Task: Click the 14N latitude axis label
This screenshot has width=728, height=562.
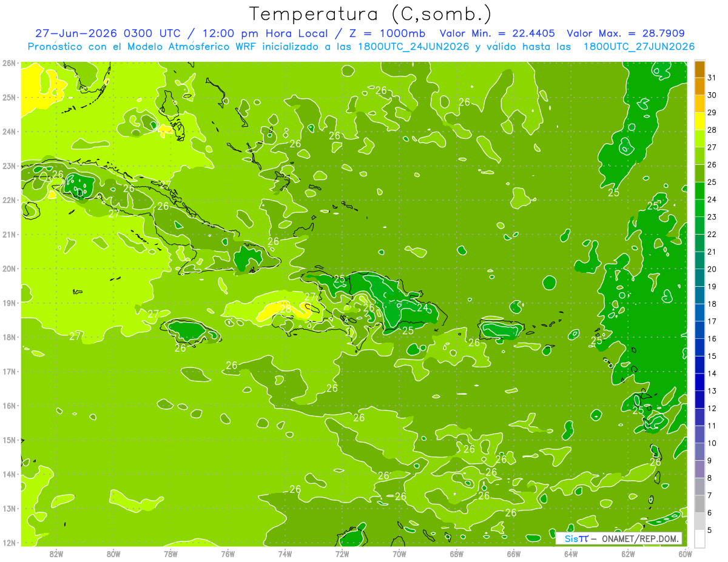Action: click(x=9, y=474)
